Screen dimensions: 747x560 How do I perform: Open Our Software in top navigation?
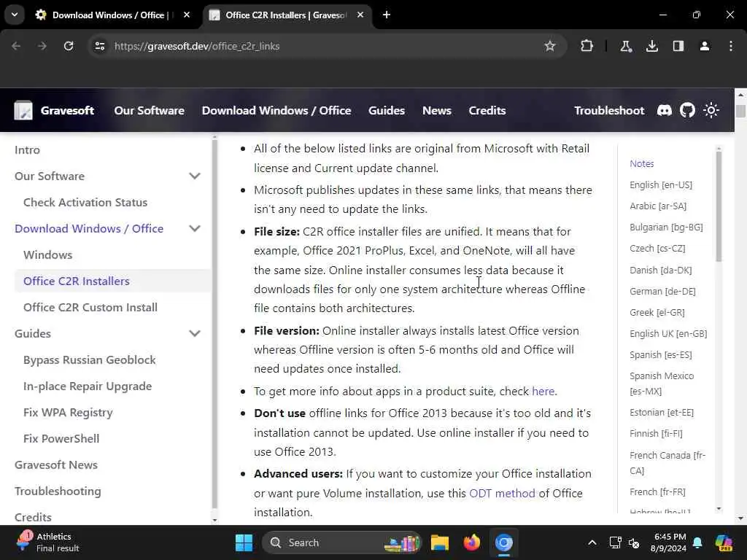pyautogui.click(x=149, y=111)
